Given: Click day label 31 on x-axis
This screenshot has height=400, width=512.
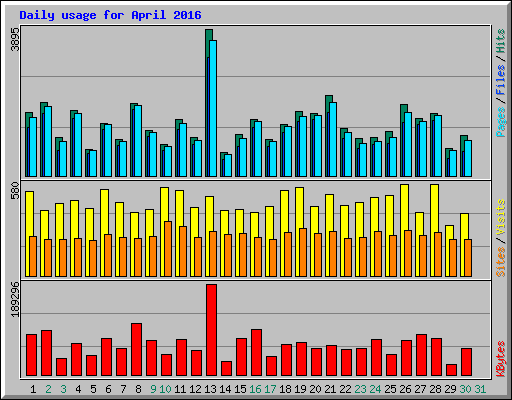Looking at the screenshot, I should point(480,389).
